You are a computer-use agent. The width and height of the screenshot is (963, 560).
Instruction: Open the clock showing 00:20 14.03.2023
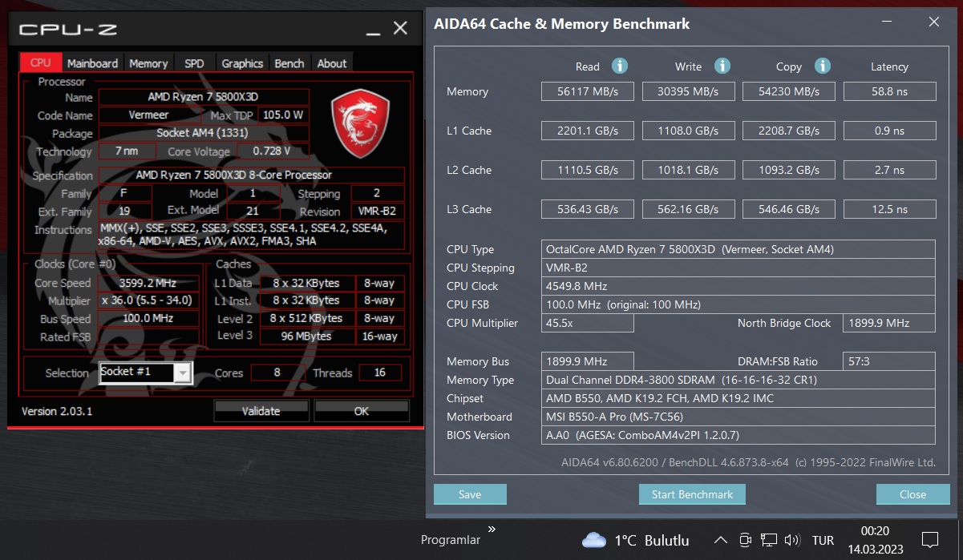[875, 540]
